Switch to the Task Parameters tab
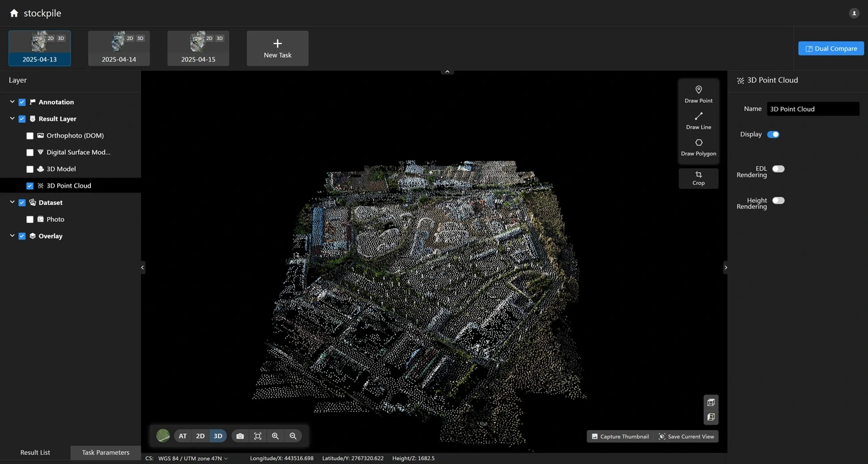The image size is (868, 464). coord(105,453)
